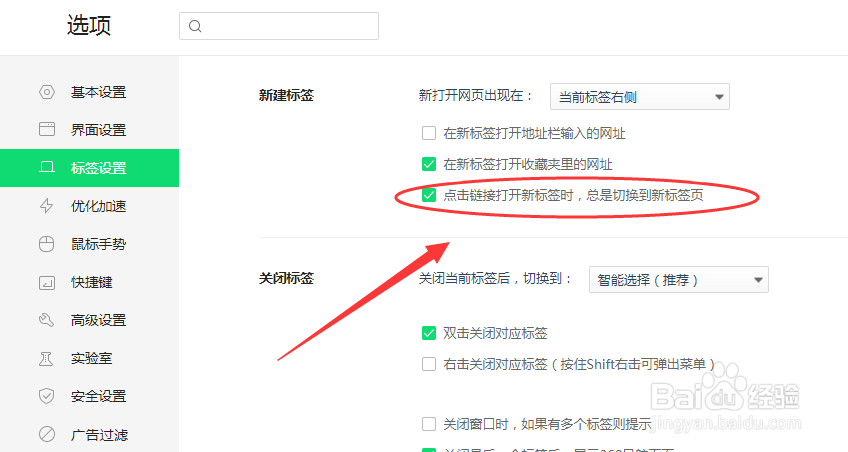The image size is (848, 452).
Task: Toggle 点击链接打开新标签时总是切换到新标签页 checkbox
Action: (429, 195)
